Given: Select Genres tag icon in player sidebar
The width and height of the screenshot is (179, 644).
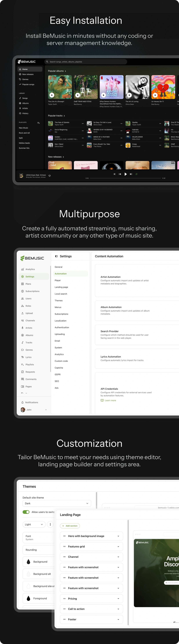Looking at the screenshot, I should (20, 79).
